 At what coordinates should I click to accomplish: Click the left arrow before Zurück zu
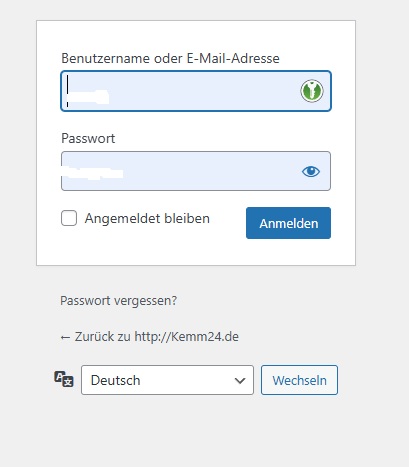tap(65, 337)
